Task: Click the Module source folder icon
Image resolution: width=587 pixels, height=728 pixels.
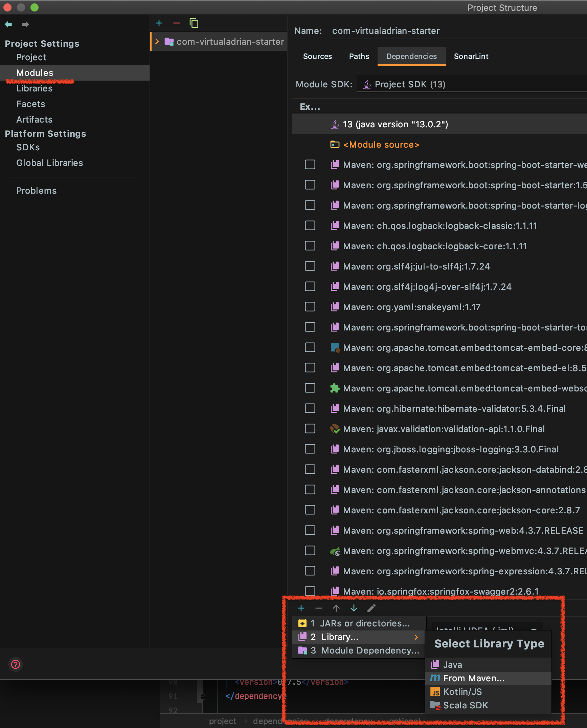Action: 335,145
